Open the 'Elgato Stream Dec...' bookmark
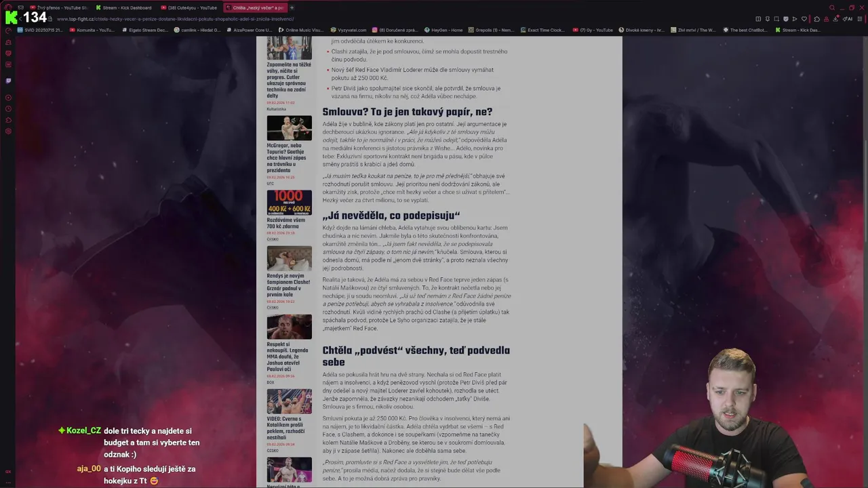Screen dimensions: 868x488 pos(144,30)
